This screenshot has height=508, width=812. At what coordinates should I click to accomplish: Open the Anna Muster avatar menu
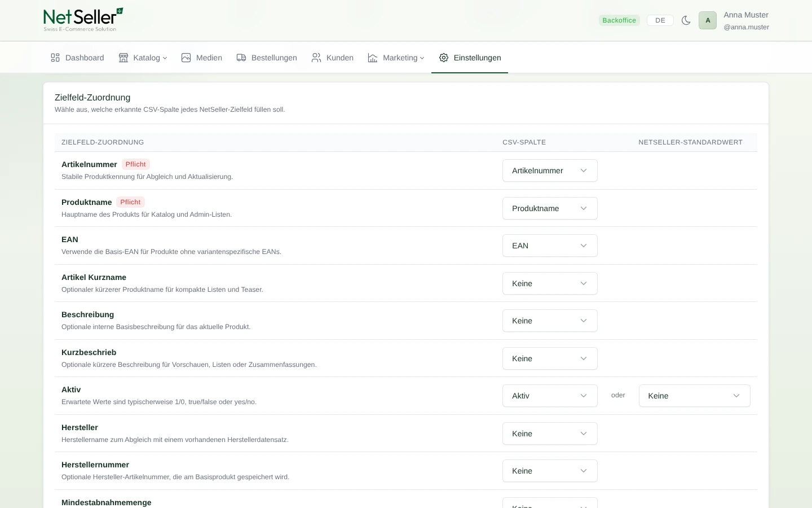coord(708,20)
